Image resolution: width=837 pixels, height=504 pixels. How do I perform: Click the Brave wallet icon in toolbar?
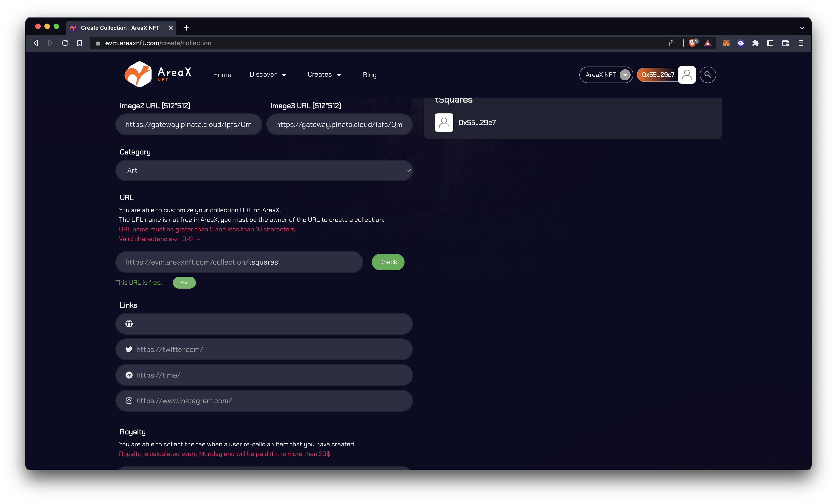tap(786, 43)
